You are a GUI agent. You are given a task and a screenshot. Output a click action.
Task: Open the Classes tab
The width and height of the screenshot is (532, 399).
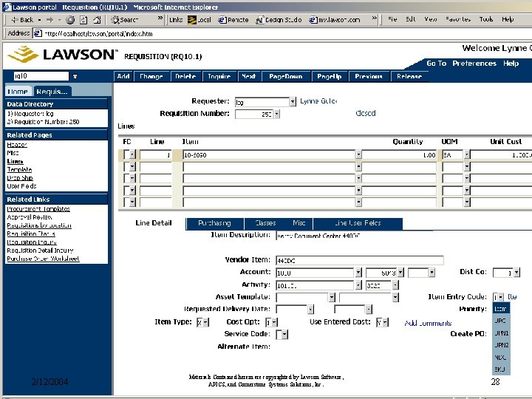pos(265,223)
